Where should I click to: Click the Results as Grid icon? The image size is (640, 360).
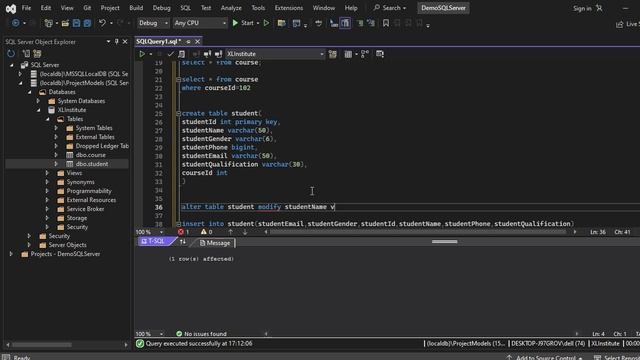tap(348, 54)
